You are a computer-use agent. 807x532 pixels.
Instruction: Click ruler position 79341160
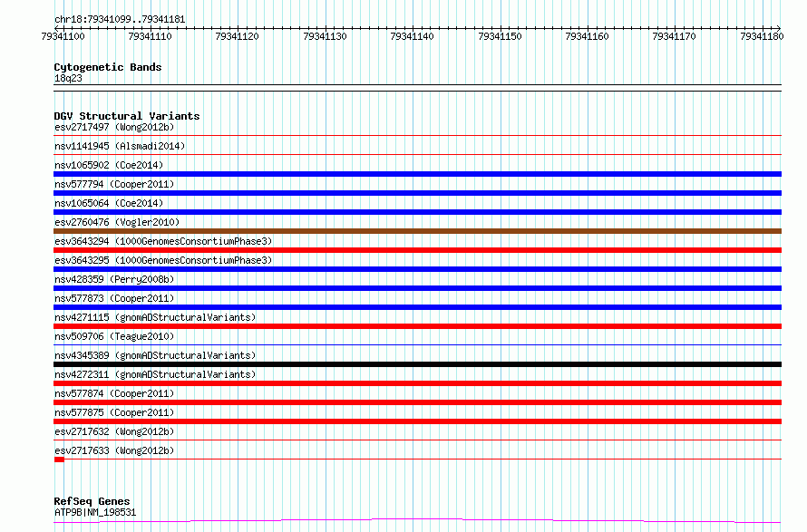pos(587,36)
